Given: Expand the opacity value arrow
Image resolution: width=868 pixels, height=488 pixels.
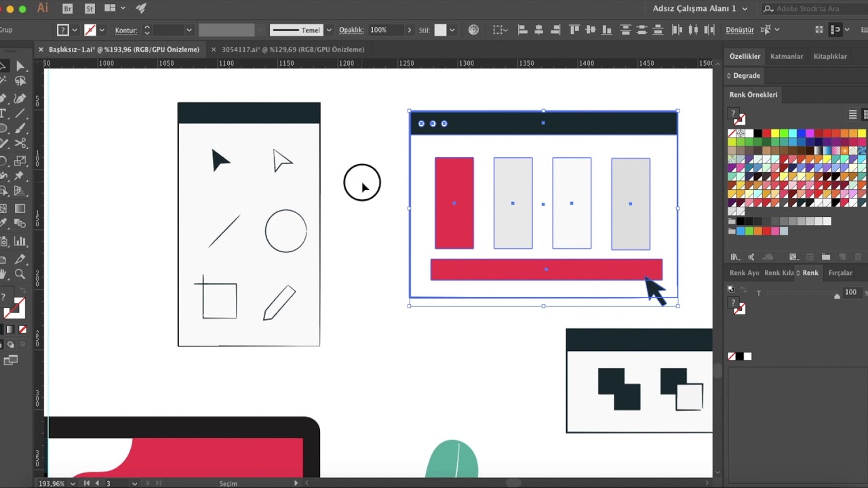Looking at the screenshot, I should coord(409,30).
